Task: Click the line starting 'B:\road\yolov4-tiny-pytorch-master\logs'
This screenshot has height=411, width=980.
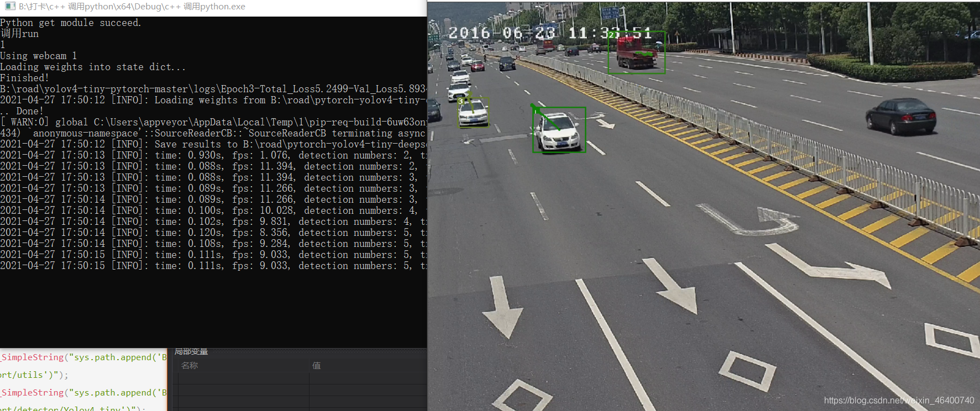Action: pos(213,89)
